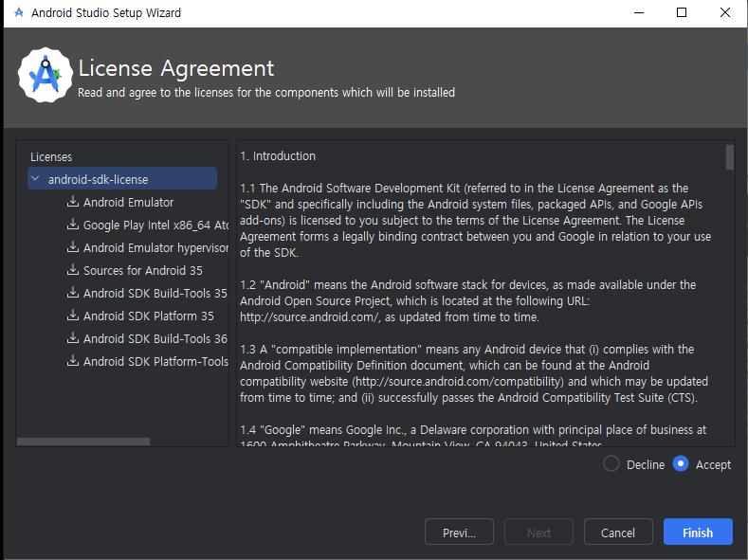Click the 'License Agreement' page title
The width and height of the screenshot is (748, 560).
(x=176, y=68)
